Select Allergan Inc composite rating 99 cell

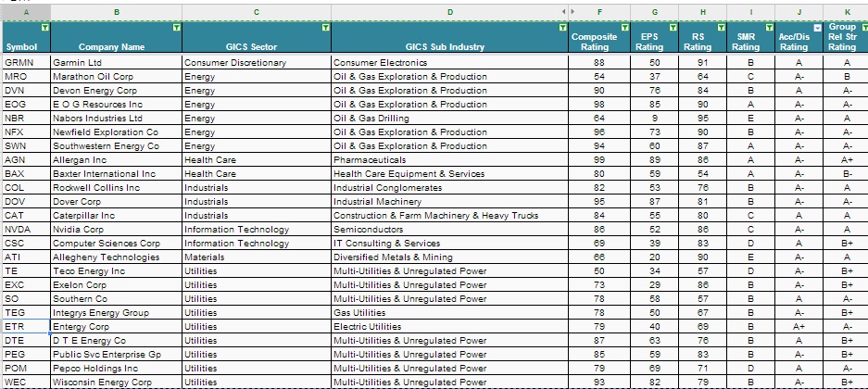pos(601,159)
